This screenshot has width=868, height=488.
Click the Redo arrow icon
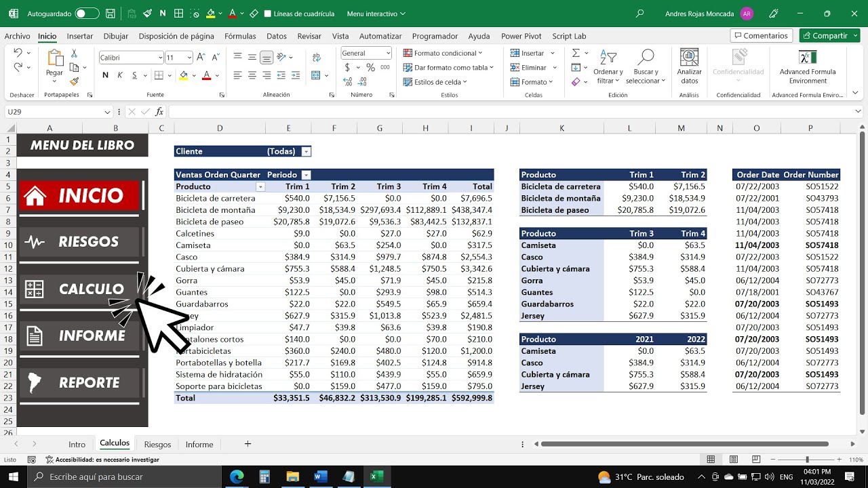point(18,67)
